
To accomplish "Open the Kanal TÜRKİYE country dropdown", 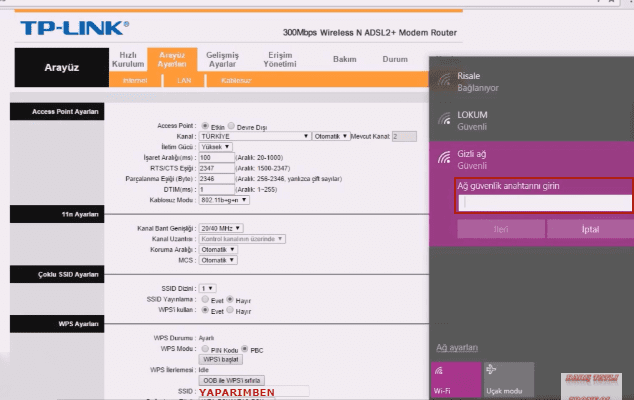I will pyautogui.click(x=255, y=136).
